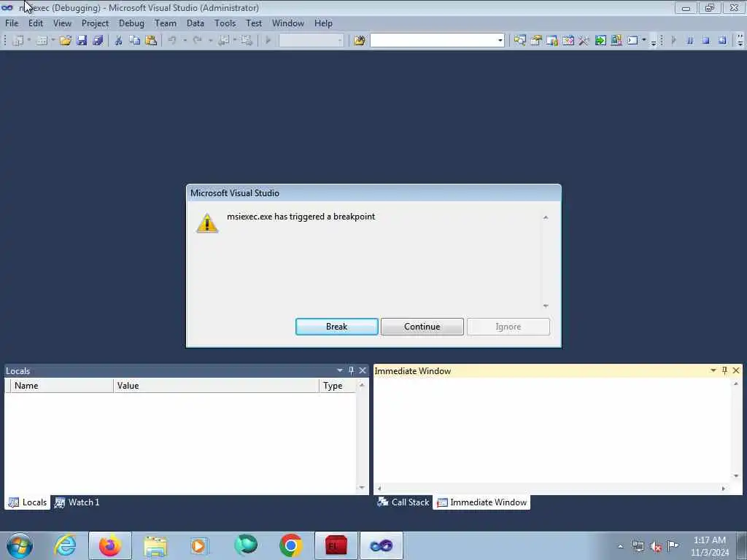Image resolution: width=747 pixels, height=560 pixels.
Task: Open the Edit menu
Action: point(36,23)
